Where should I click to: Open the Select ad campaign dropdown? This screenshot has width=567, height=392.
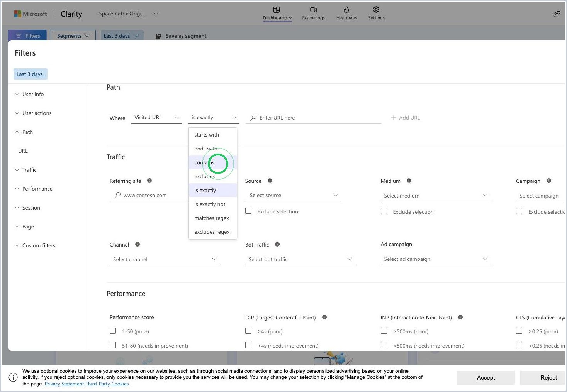(x=436, y=259)
